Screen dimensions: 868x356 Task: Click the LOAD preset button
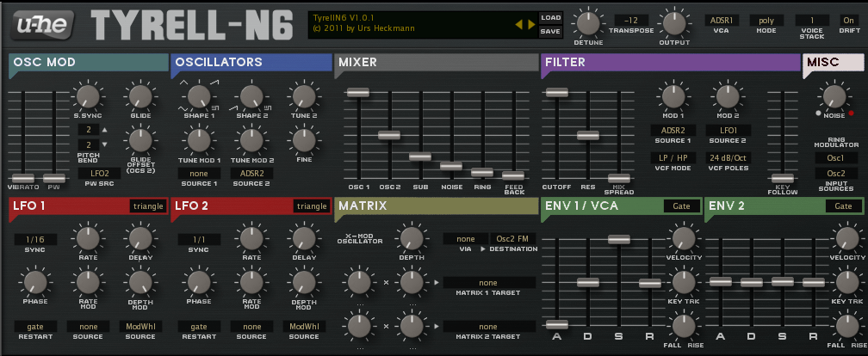point(550,18)
